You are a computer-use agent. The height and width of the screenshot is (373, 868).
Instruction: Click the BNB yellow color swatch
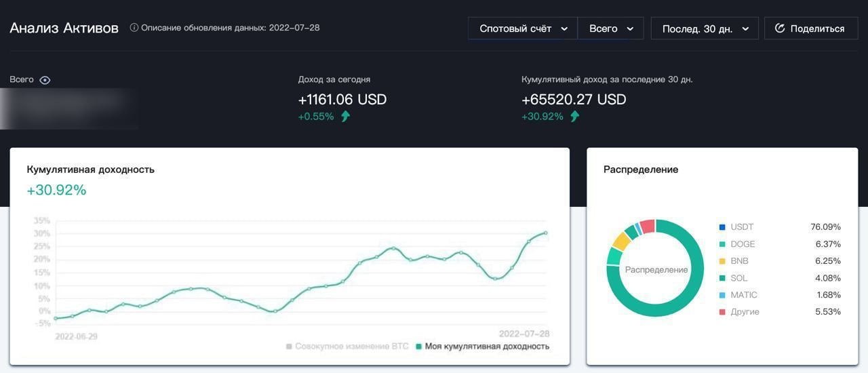click(x=722, y=261)
